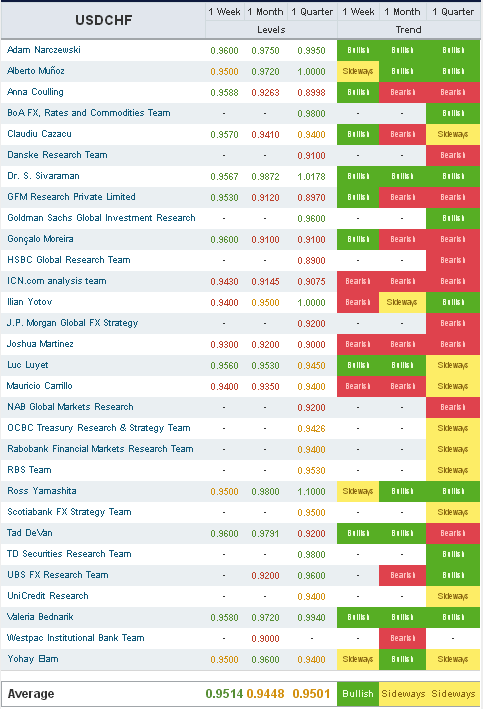Click OCBC's 0.9426 quarter level

tap(311, 429)
